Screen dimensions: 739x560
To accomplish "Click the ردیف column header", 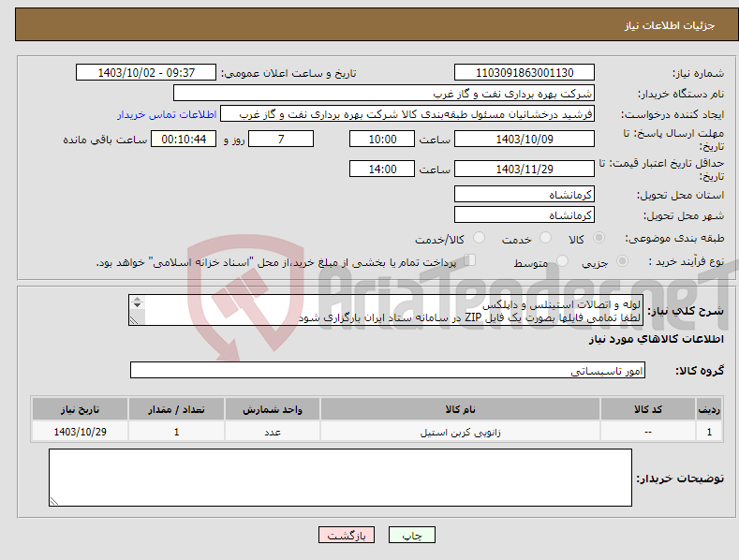I will (709, 409).
